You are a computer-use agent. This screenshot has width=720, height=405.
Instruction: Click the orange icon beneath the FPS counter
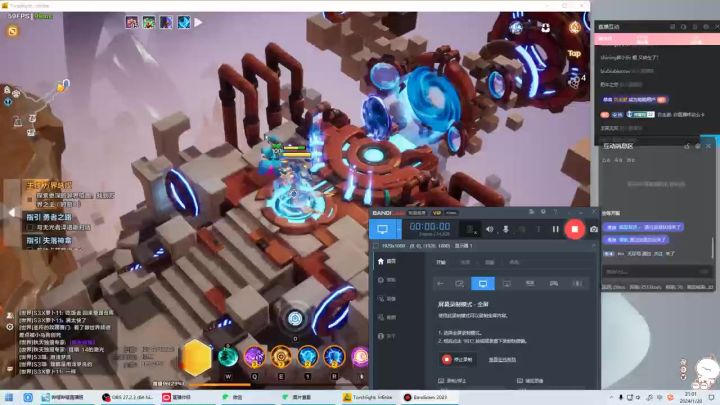tap(13, 31)
